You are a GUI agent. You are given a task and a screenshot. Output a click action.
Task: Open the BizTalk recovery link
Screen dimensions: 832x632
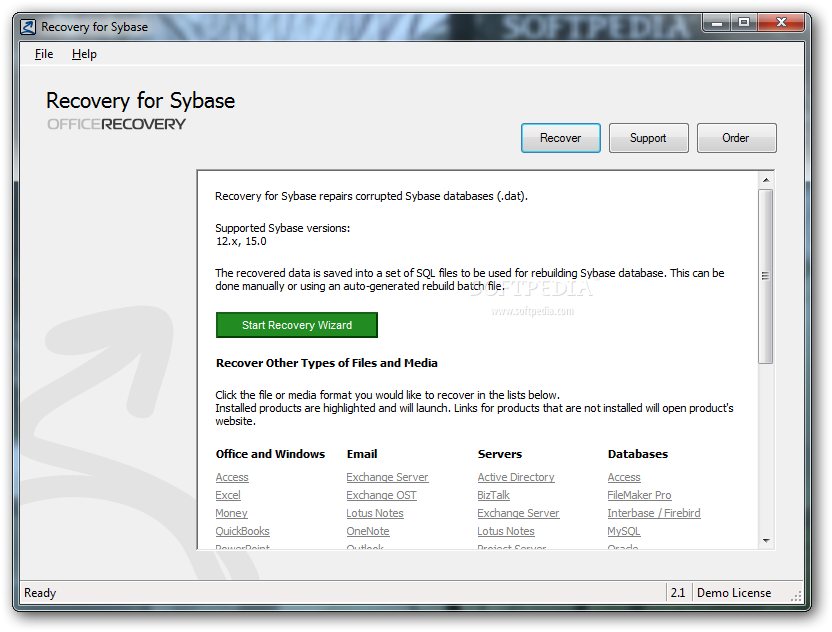pyautogui.click(x=493, y=495)
